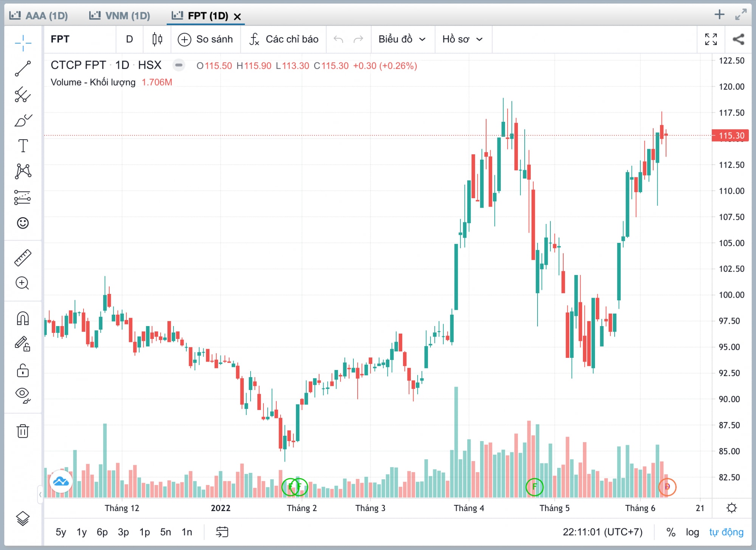The image size is (756, 550).
Task: Click the cloud save icon on chart
Action: 61,482
